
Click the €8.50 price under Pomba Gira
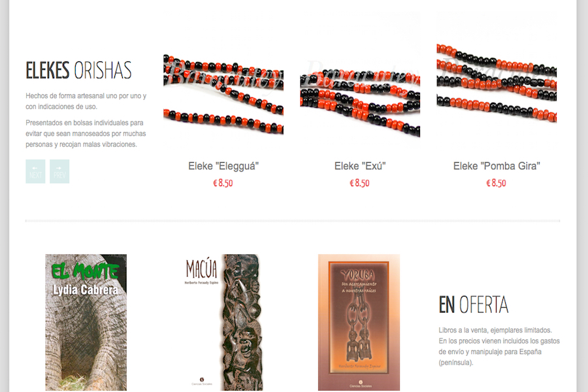[496, 183]
